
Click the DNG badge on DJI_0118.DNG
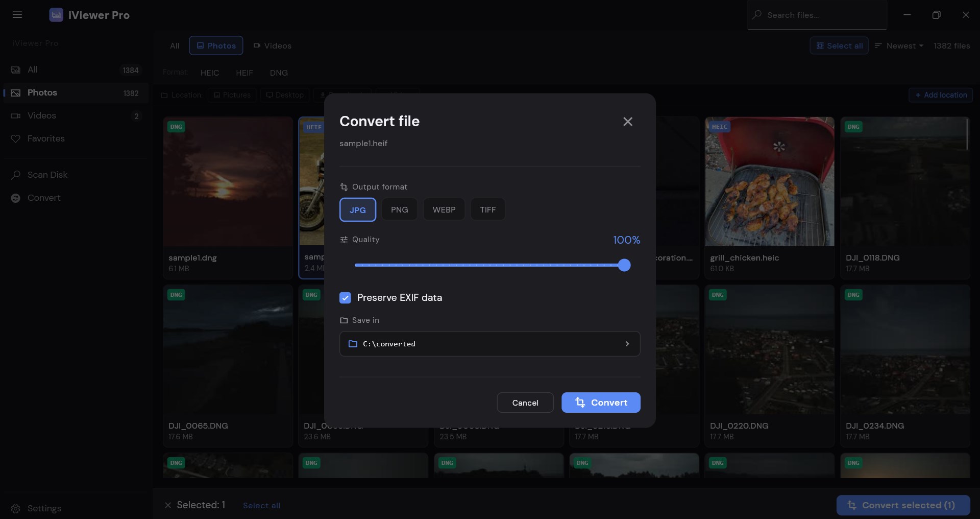[x=853, y=127]
